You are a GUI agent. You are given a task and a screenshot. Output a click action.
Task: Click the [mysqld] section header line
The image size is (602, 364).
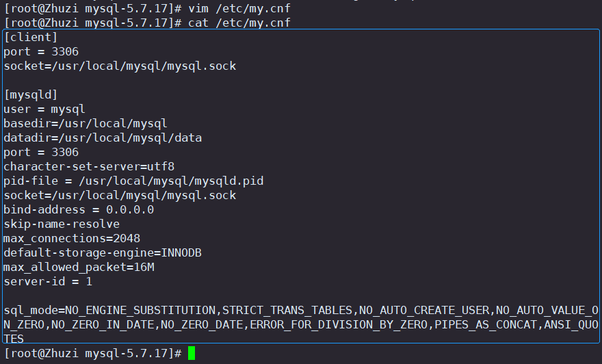(x=31, y=95)
